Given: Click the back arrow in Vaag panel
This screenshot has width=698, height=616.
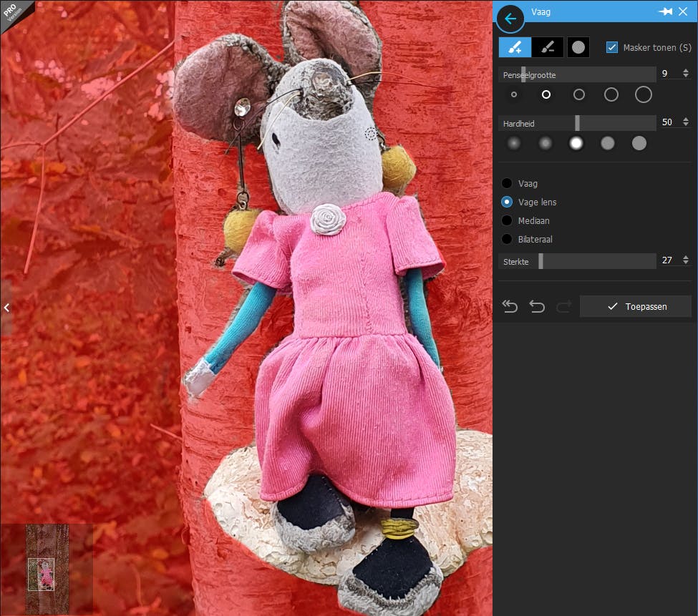Looking at the screenshot, I should coord(510,19).
